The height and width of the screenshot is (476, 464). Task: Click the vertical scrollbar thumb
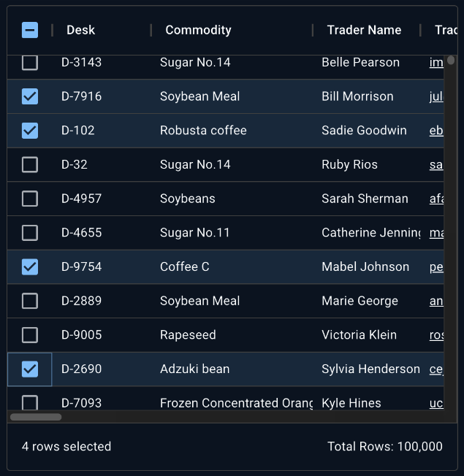click(451, 61)
